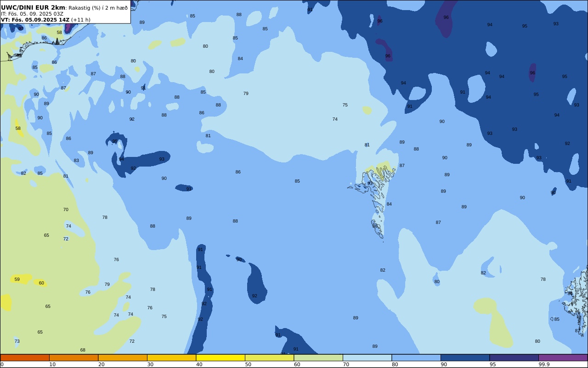Click the '93' value over the Faroe Islands

pyautogui.click(x=370, y=184)
